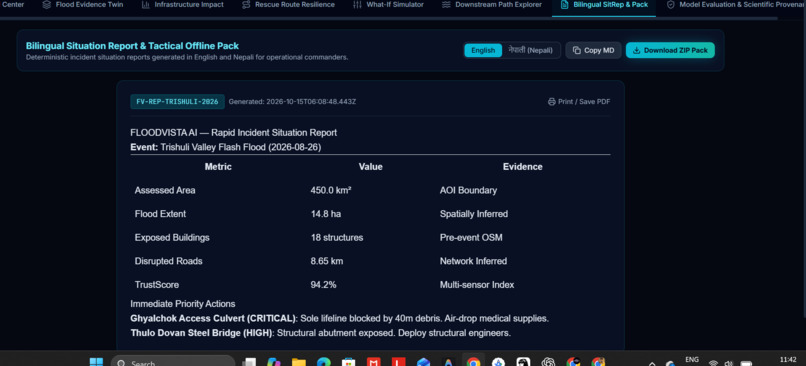Screen dimensions: 806x366
Task: Open Model Evaluation & Scientific Provenance tab
Action: click(735, 5)
